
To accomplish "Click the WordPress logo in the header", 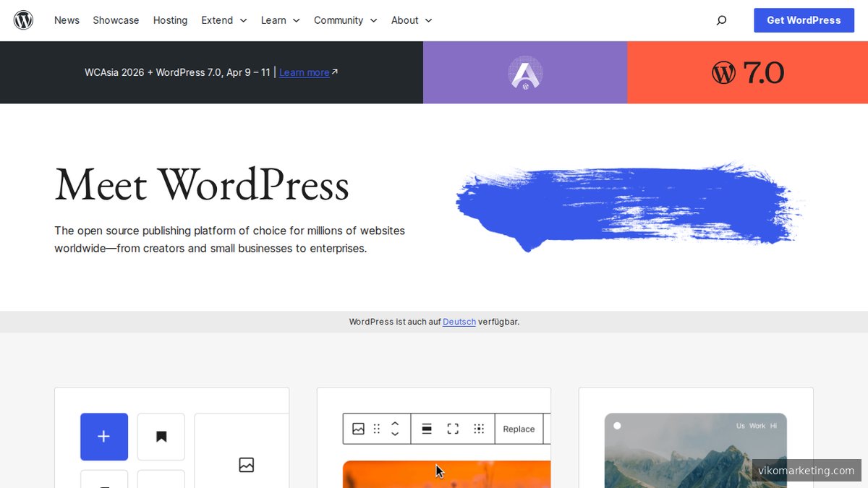I will coord(23,20).
